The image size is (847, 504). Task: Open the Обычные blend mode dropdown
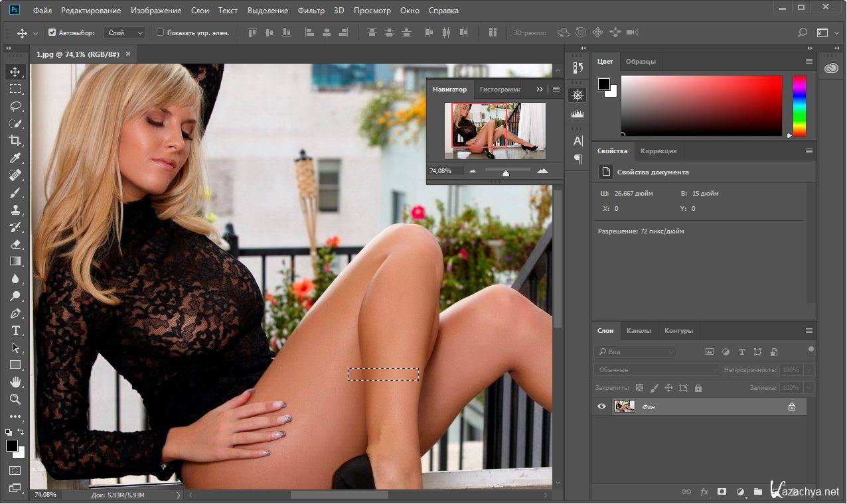pos(656,370)
